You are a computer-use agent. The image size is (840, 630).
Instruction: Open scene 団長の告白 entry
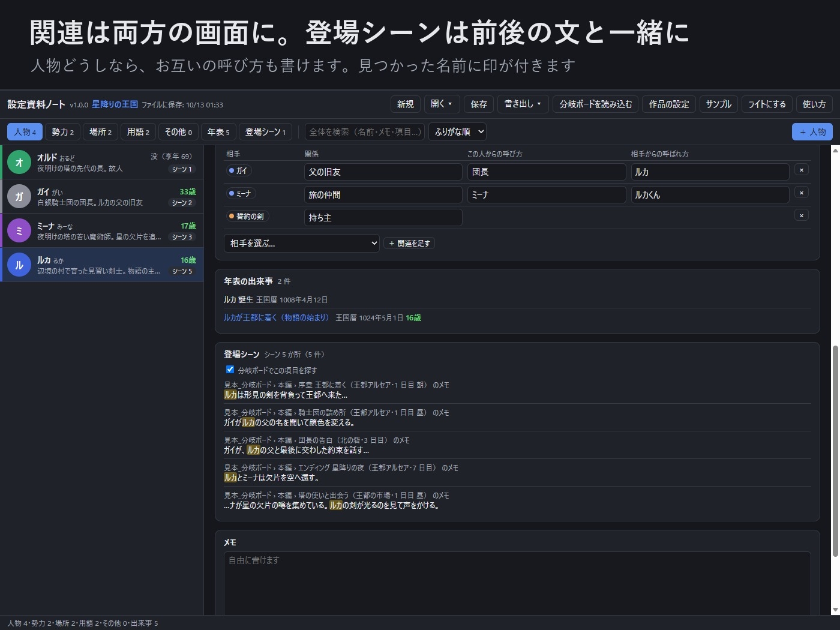point(517,445)
